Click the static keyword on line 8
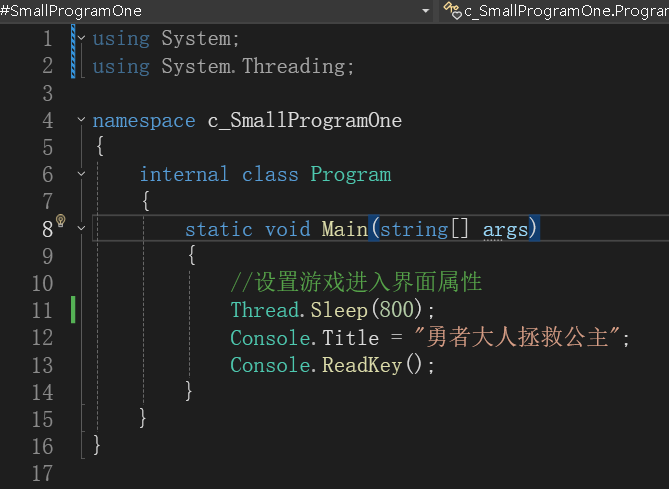The height and width of the screenshot is (489, 669). tap(219, 230)
